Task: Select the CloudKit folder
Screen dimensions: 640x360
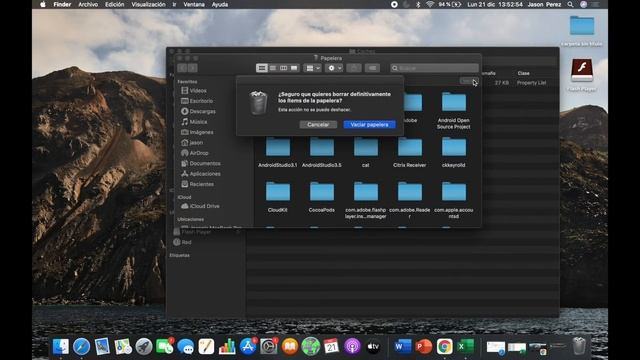Action: 278,197
